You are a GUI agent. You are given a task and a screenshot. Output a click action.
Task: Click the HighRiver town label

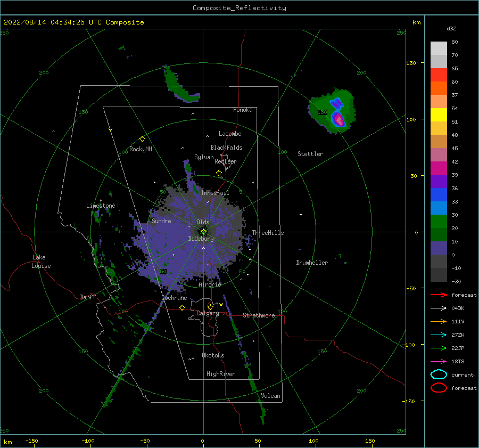click(x=221, y=374)
